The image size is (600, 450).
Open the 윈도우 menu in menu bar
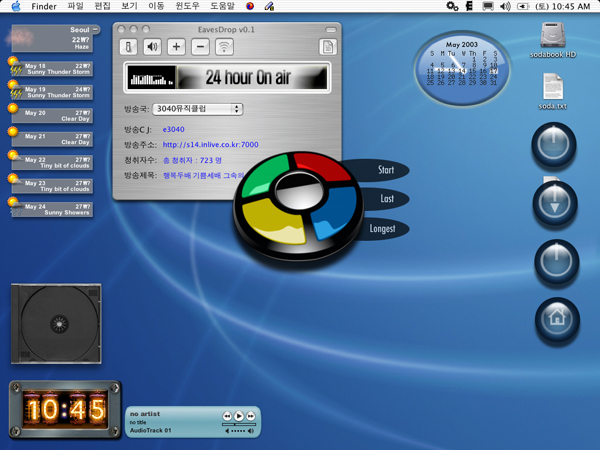coord(187,6)
